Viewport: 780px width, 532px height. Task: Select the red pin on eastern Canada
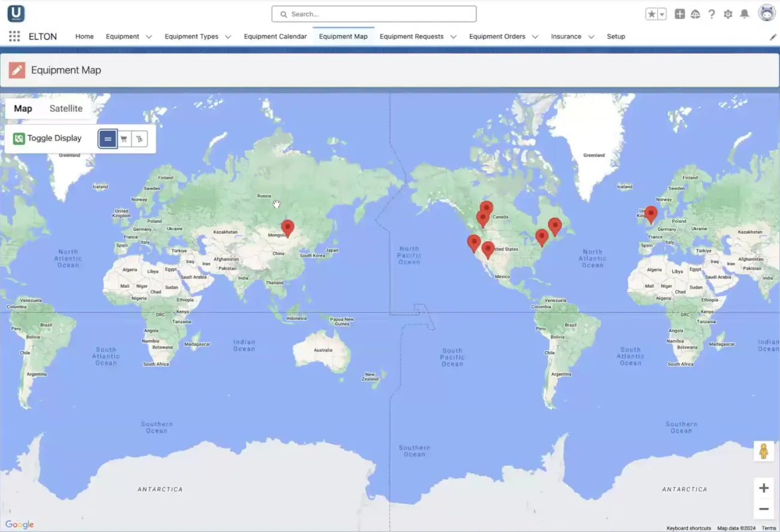point(555,227)
